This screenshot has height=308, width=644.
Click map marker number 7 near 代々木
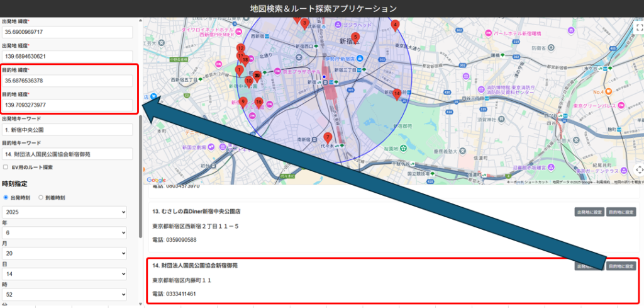pyautogui.click(x=327, y=138)
